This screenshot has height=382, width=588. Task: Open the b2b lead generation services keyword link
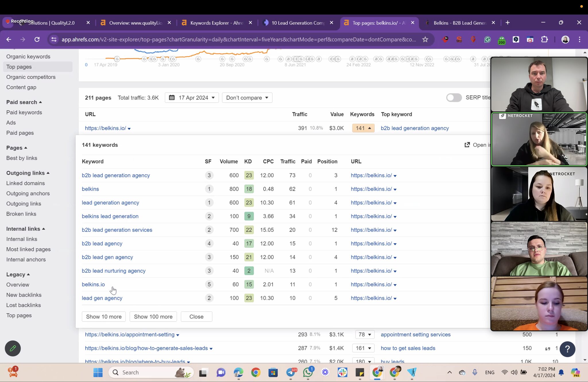tap(117, 230)
